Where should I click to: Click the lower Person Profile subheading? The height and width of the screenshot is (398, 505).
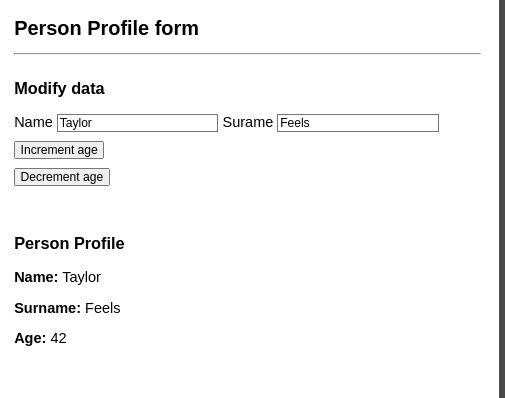69,243
